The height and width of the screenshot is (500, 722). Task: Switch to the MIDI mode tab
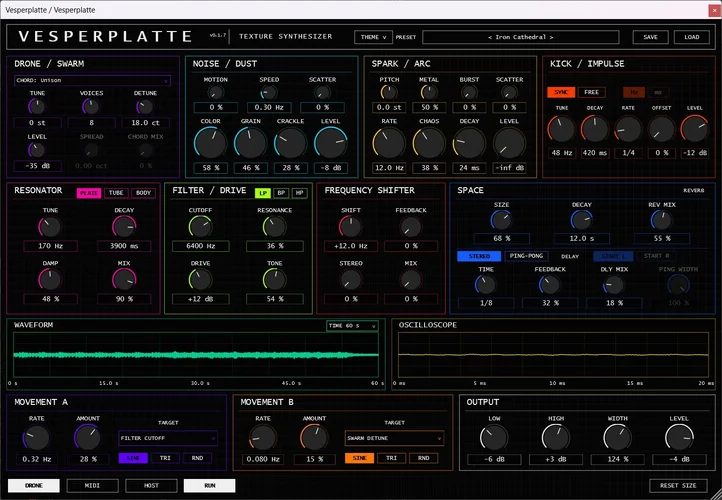pos(93,486)
